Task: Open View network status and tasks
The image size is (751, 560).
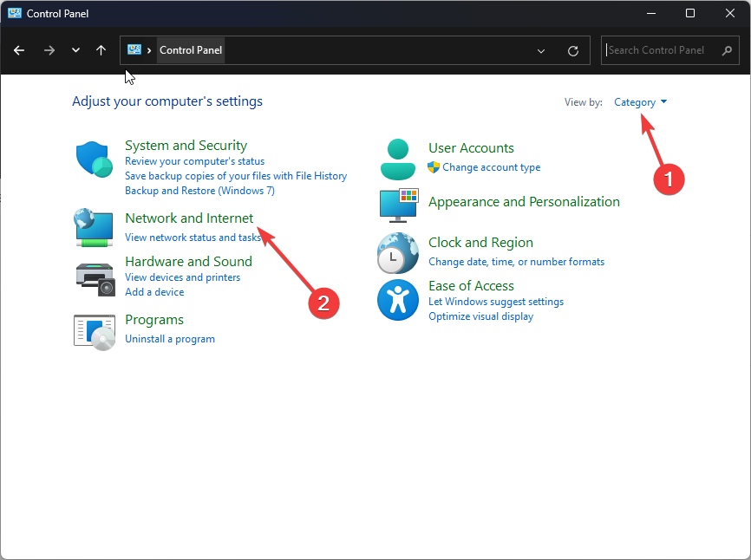Action: (193, 238)
